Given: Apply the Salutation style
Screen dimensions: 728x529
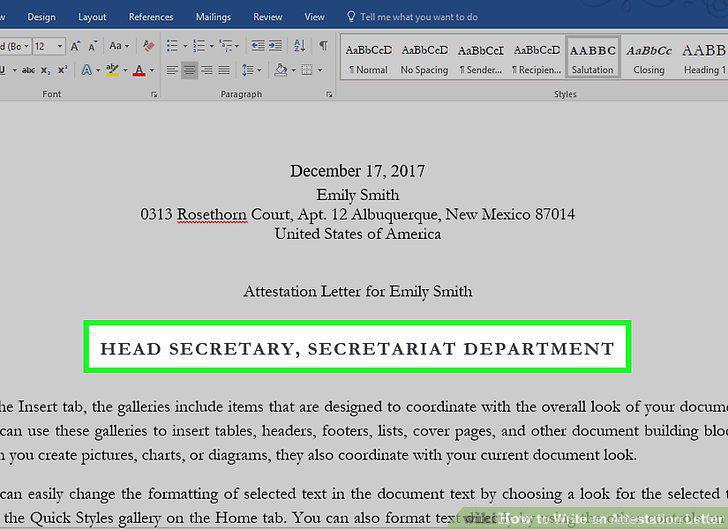Looking at the screenshot, I should [593, 58].
